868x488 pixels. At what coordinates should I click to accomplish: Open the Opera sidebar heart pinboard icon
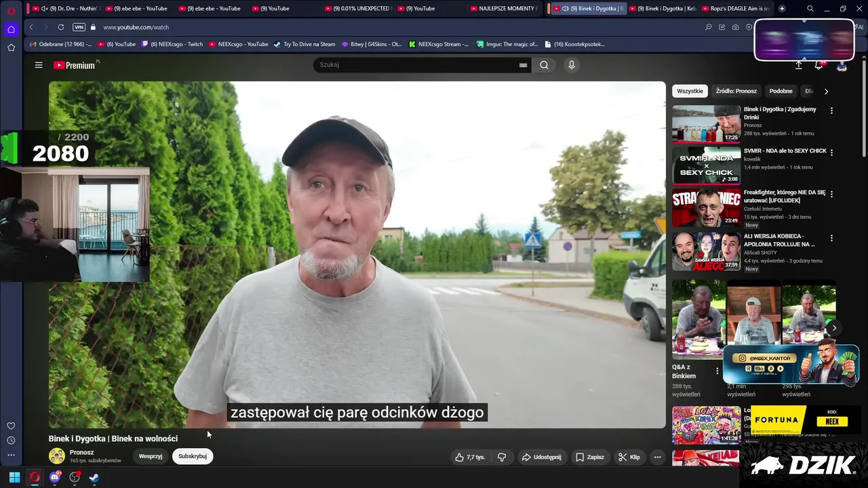click(11, 426)
